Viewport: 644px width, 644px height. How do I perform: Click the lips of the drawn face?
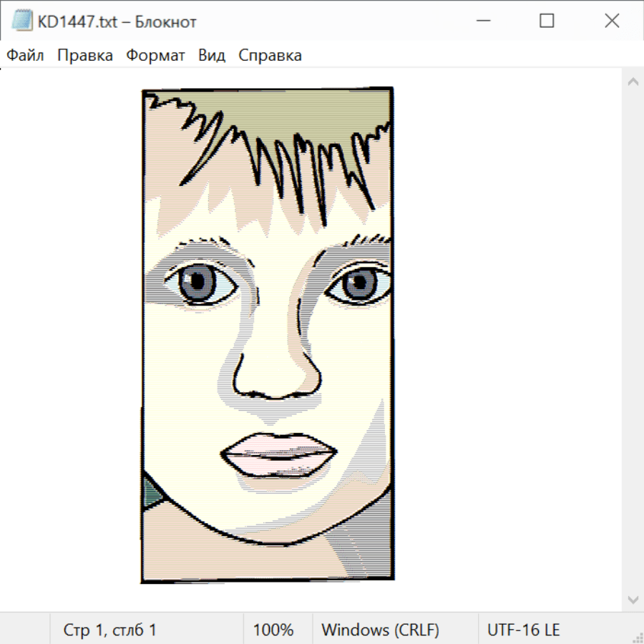pyautogui.click(x=279, y=454)
